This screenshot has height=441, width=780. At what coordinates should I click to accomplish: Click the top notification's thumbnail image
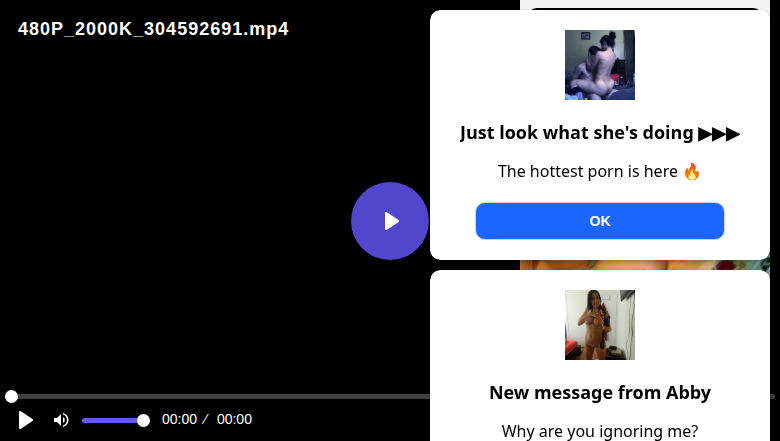click(x=600, y=65)
